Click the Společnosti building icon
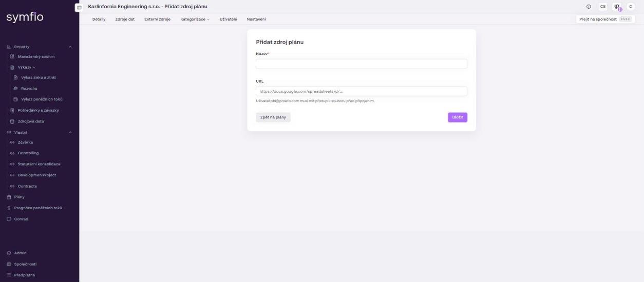Image resolution: width=644 pixels, height=282 pixels. click(9, 264)
